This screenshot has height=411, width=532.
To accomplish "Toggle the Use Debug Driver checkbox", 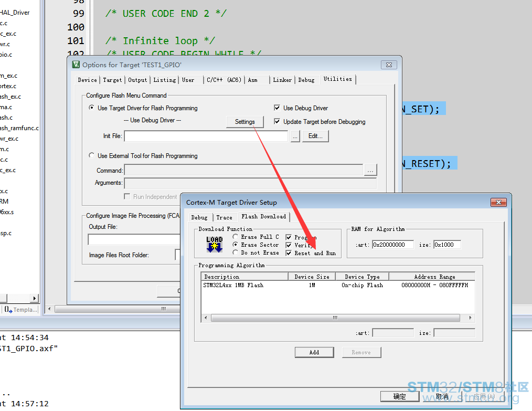I will 277,108.
